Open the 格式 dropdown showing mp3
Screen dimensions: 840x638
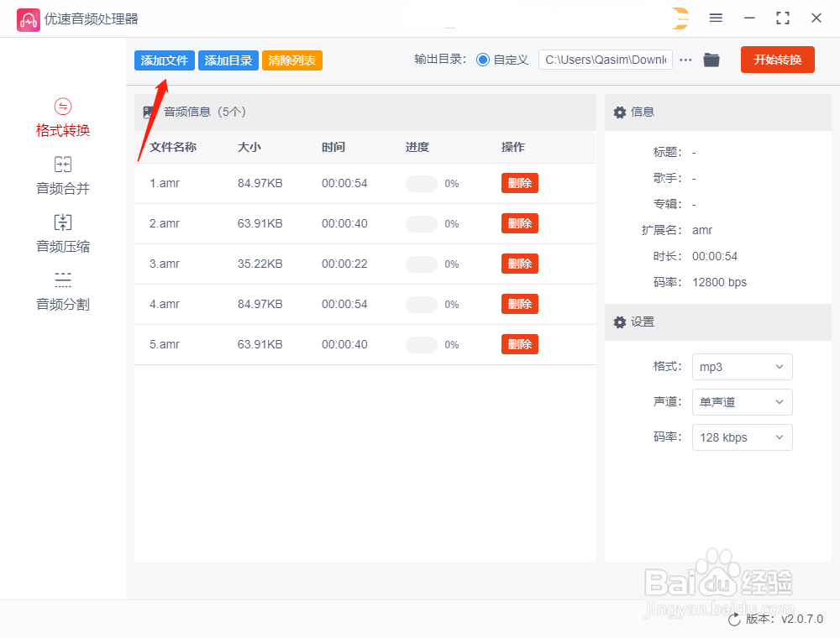coord(742,367)
